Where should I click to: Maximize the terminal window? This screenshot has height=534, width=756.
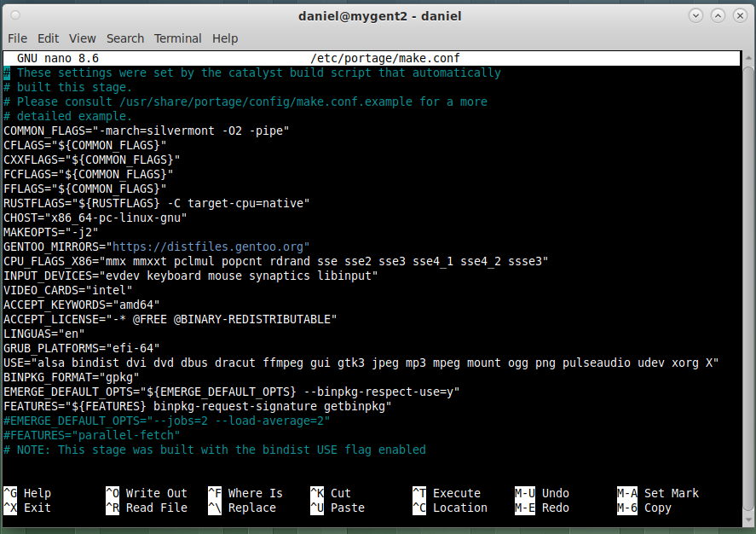coord(718,15)
